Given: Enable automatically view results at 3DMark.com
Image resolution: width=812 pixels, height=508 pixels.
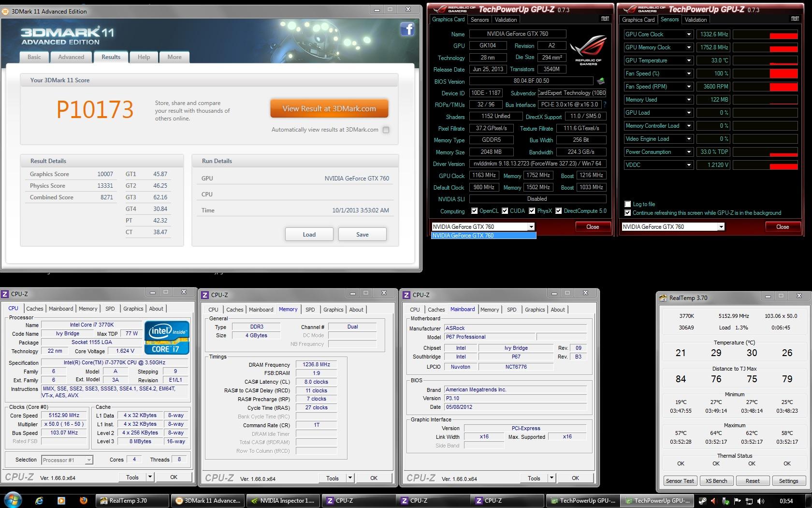Looking at the screenshot, I should [x=386, y=130].
